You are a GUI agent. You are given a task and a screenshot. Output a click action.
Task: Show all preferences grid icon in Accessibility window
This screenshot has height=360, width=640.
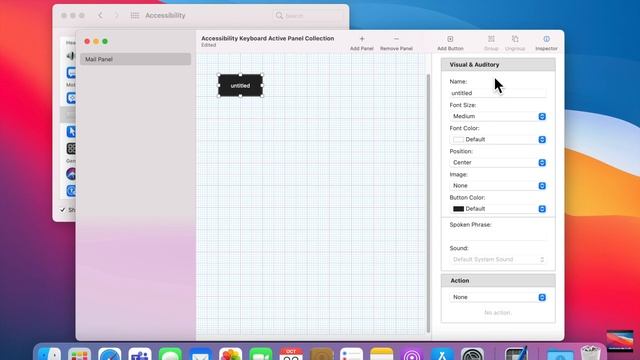pyautogui.click(x=135, y=16)
